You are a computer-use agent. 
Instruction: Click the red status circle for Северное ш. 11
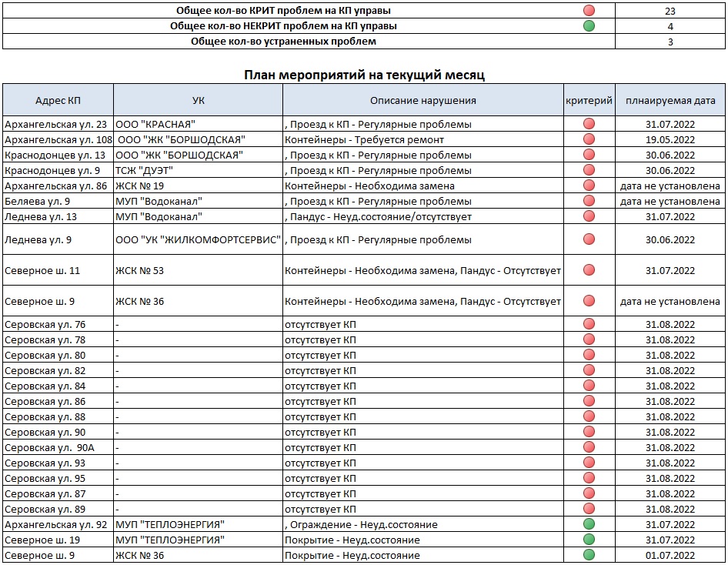(589, 270)
